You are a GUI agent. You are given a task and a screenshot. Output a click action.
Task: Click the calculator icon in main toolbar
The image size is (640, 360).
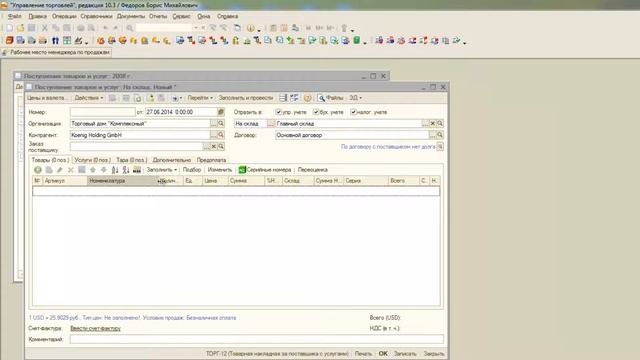pyautogui.click(x=273, y=28)
